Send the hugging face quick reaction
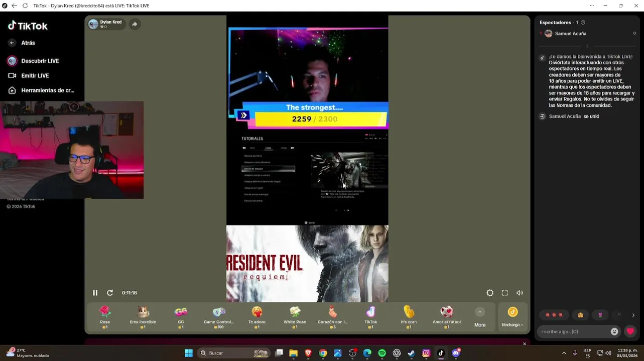The width and height of the screenshot is (644, 361). pyautogui.click(x=580, y=315)
